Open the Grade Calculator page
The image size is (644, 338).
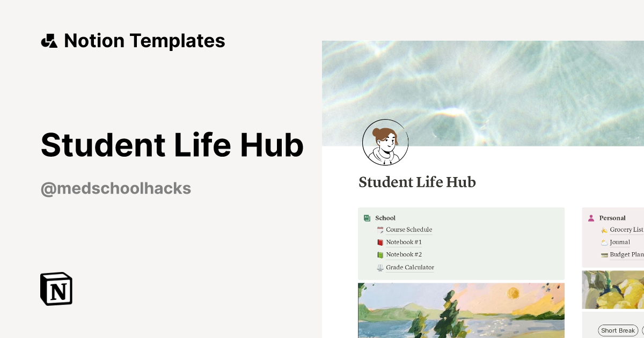[410, 268]
